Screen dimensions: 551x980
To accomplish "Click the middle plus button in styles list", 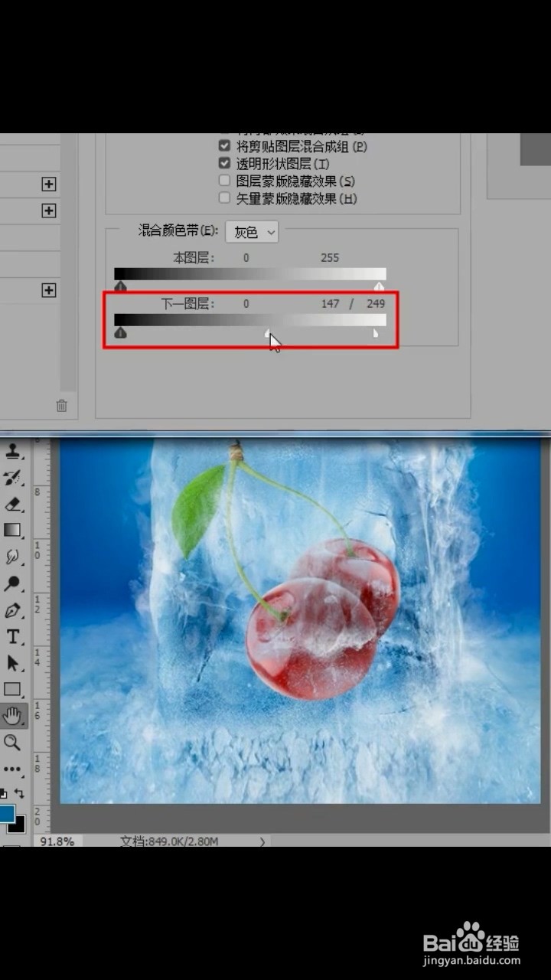I will click(49, 210).
